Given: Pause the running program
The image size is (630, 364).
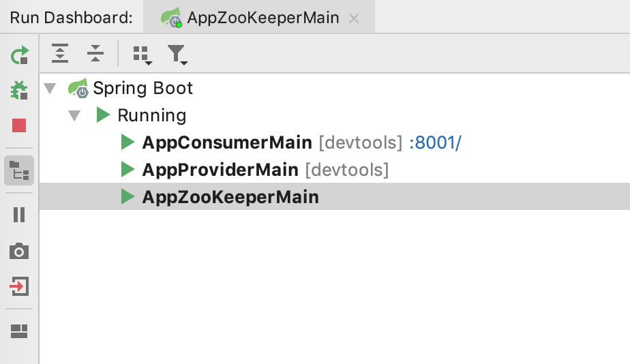Looking at the screenshot, I should coord(19,215).
